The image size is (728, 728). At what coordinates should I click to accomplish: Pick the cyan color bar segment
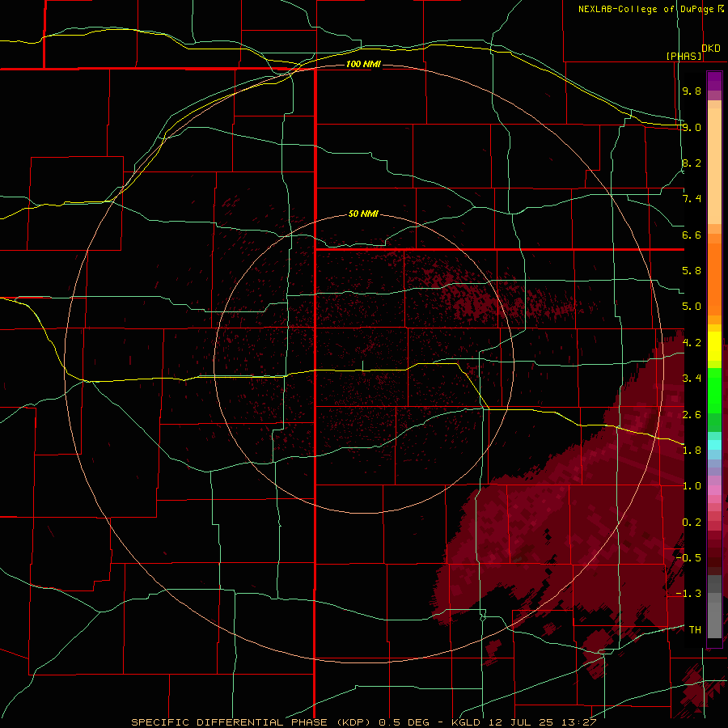click(714, 445)
